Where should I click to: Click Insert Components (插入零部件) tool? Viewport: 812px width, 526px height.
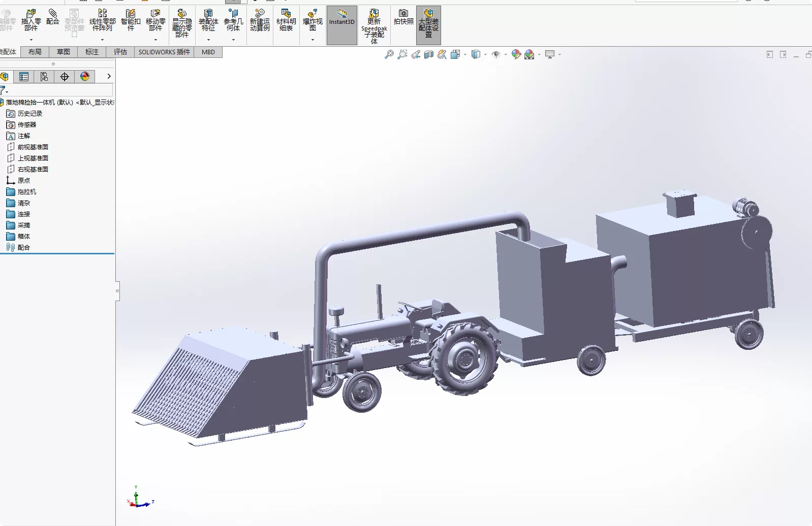(31, 20)
